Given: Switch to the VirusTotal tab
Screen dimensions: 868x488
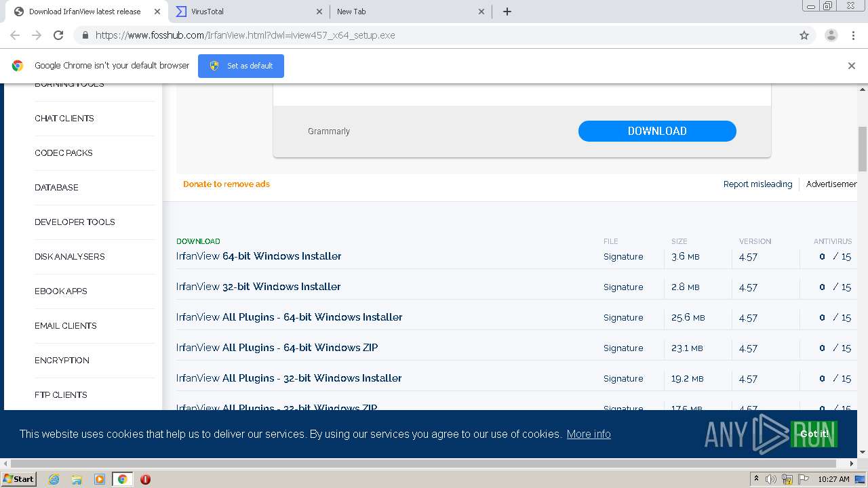Looking at the screenshot, I should pyautogui.click(x=249, y=12).
